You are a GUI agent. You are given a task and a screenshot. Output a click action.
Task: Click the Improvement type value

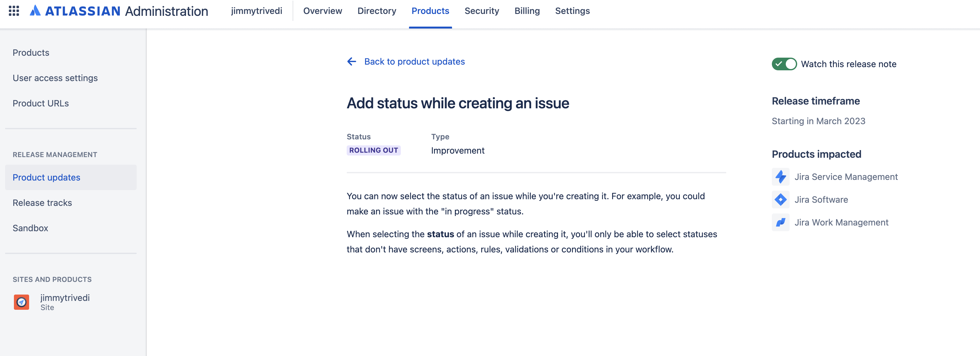[458, 151]
